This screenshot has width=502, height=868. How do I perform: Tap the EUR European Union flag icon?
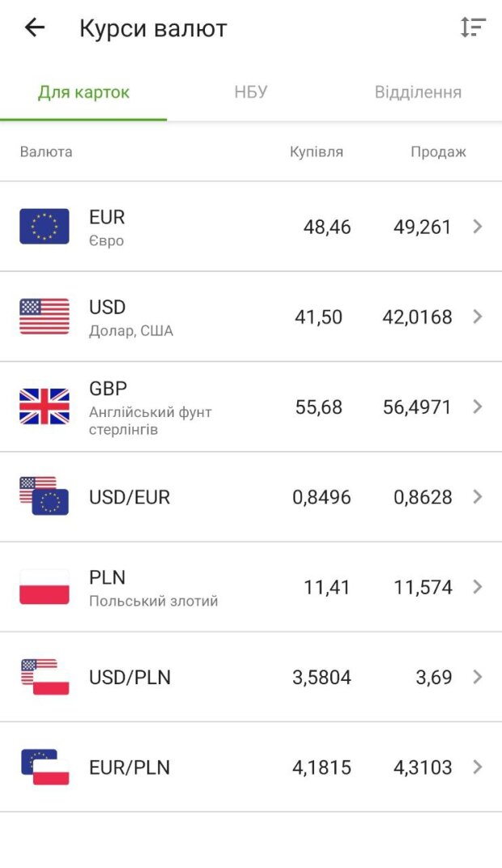(x=45, y=227)
